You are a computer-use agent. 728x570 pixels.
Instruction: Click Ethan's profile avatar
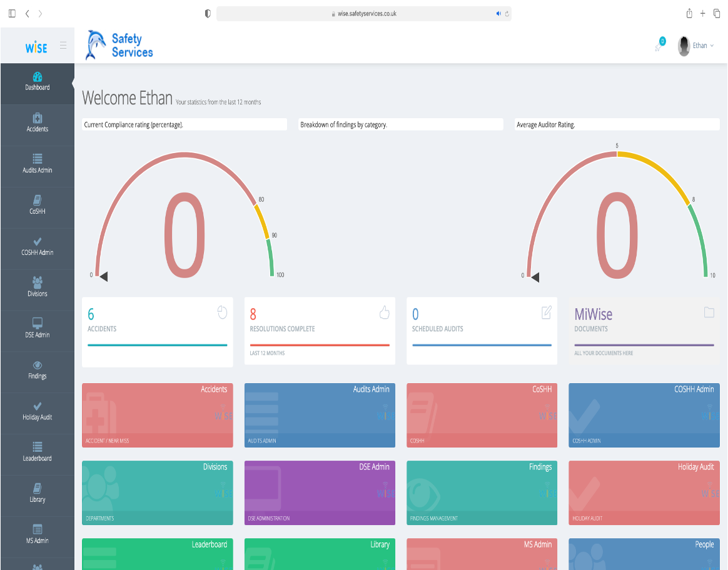[684, 46]
